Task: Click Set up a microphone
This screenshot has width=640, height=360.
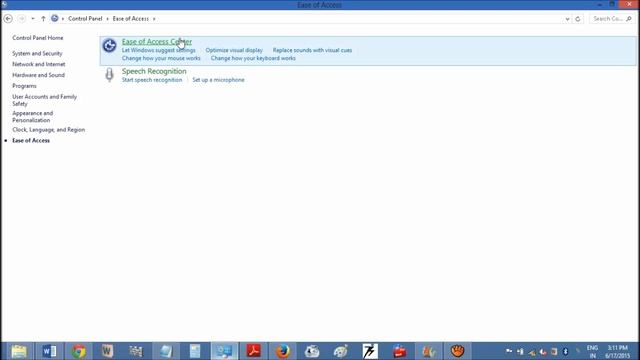Action: (218, 80)
